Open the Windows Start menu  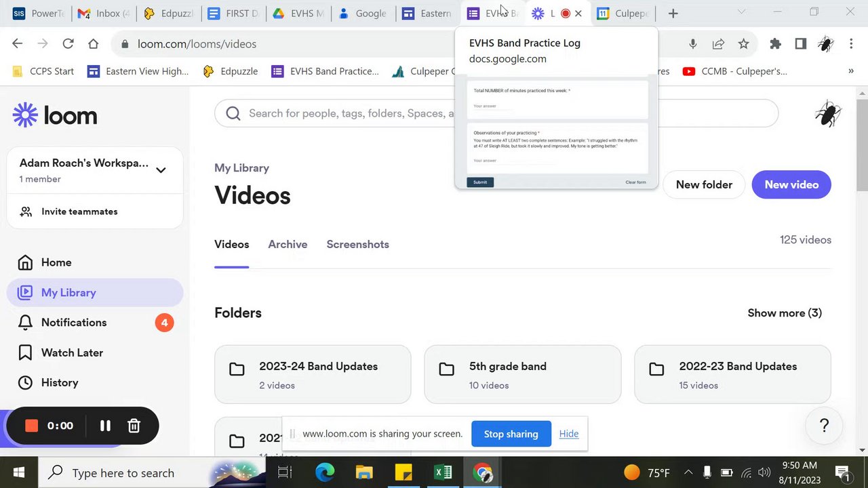click(18, 472)
